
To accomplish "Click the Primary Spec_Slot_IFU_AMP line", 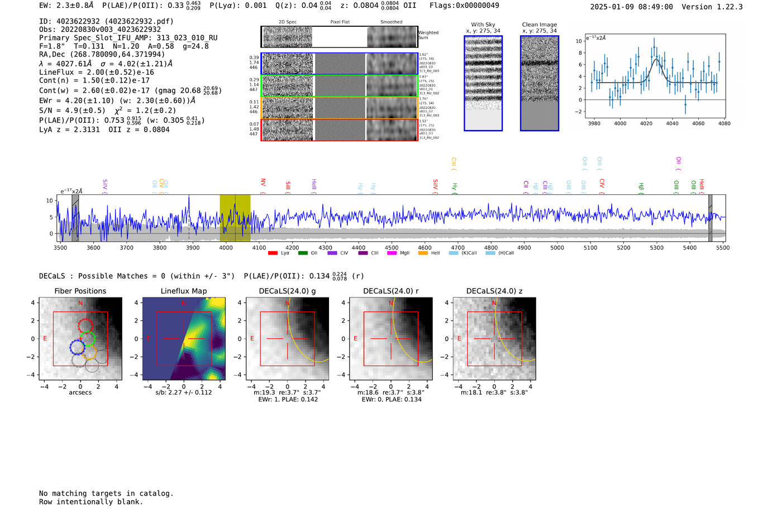I will 128,38.
